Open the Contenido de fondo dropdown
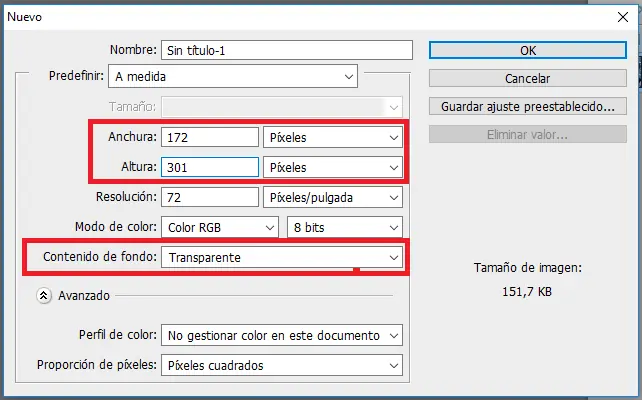This screenshot has height=400, width=642. 282,258
